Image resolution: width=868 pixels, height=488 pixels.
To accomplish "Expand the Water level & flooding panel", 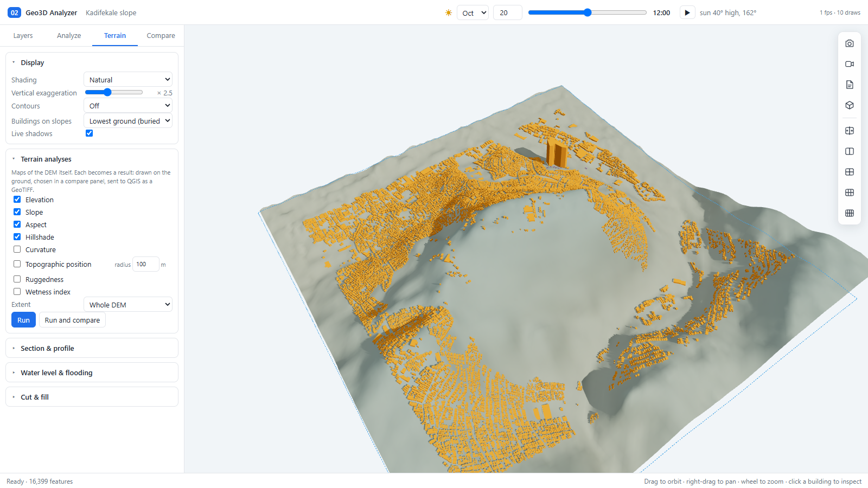I will coord(92,373).
